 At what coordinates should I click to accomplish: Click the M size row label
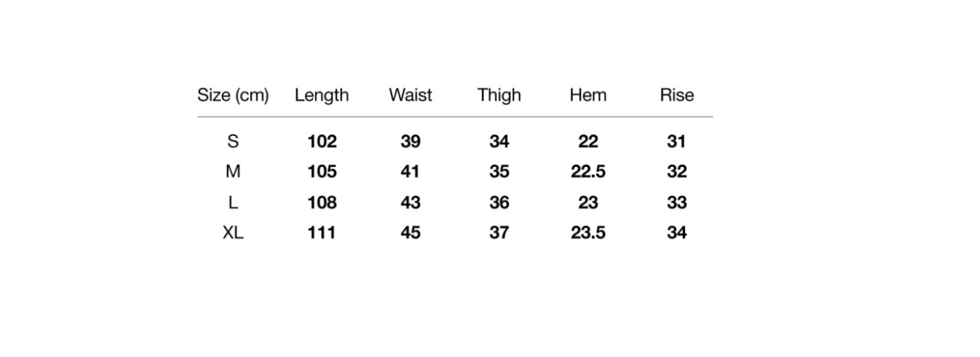coord(233,171)
